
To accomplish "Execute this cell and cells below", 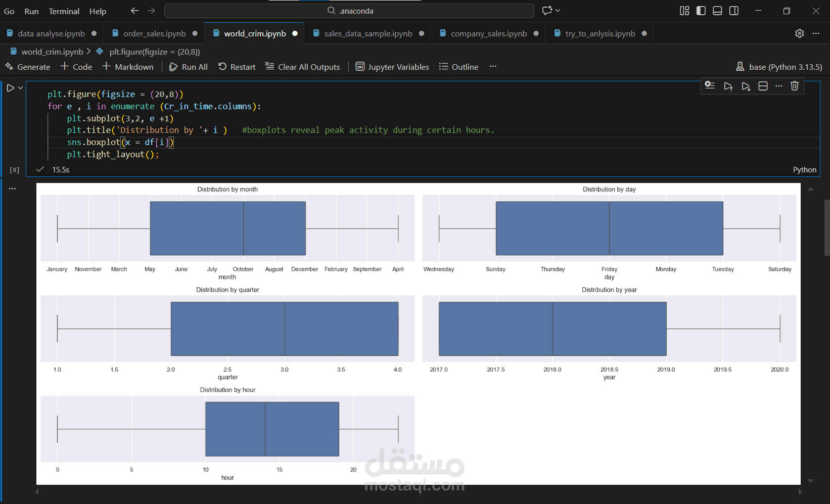I will point(746,86).
